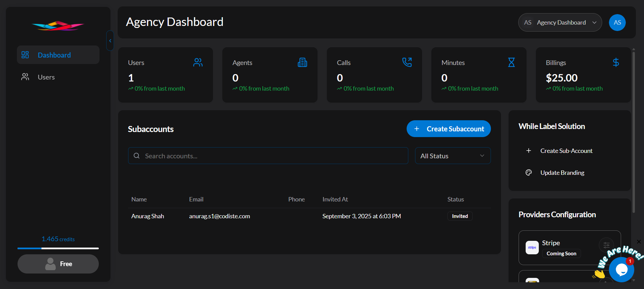This screenshot has width=644, height=289.
Task: Open Users page from sidebar
Action: point(46,77)
